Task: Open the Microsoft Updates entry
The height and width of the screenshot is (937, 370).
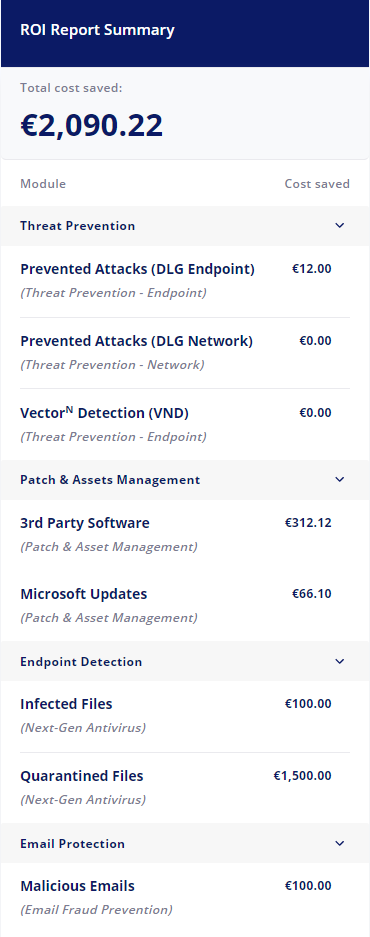Action: point(185,605)
